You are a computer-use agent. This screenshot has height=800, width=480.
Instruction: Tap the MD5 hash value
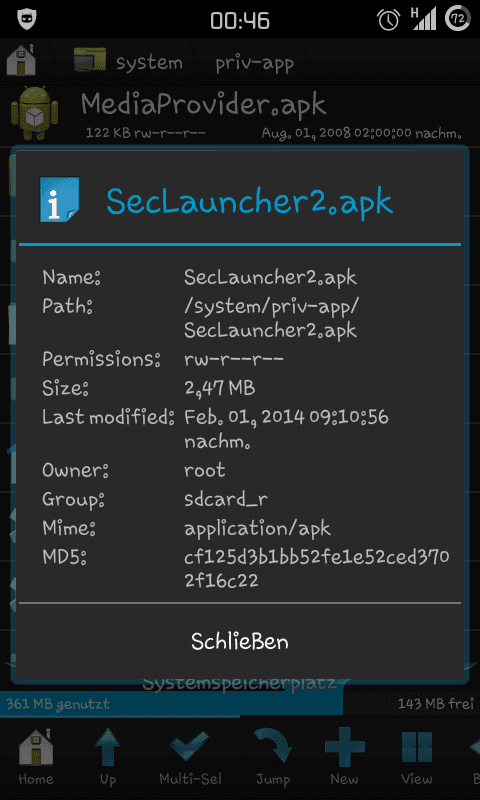(316, 568)
